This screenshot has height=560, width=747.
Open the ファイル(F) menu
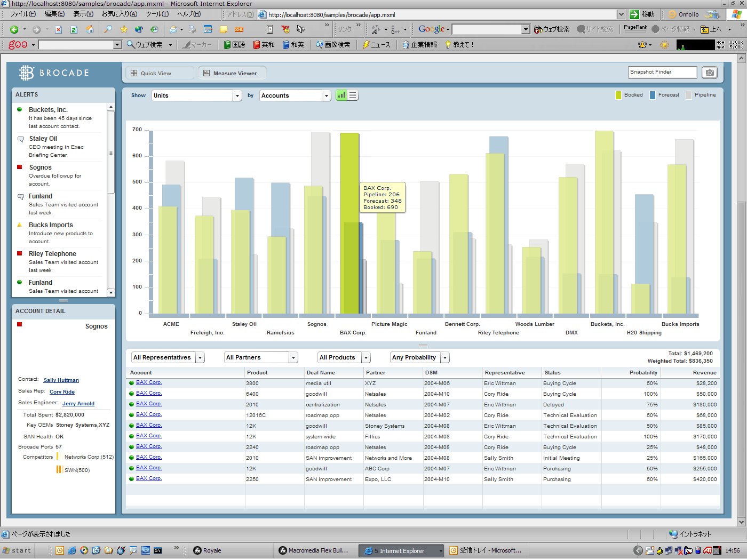click(x=23, y=14)
